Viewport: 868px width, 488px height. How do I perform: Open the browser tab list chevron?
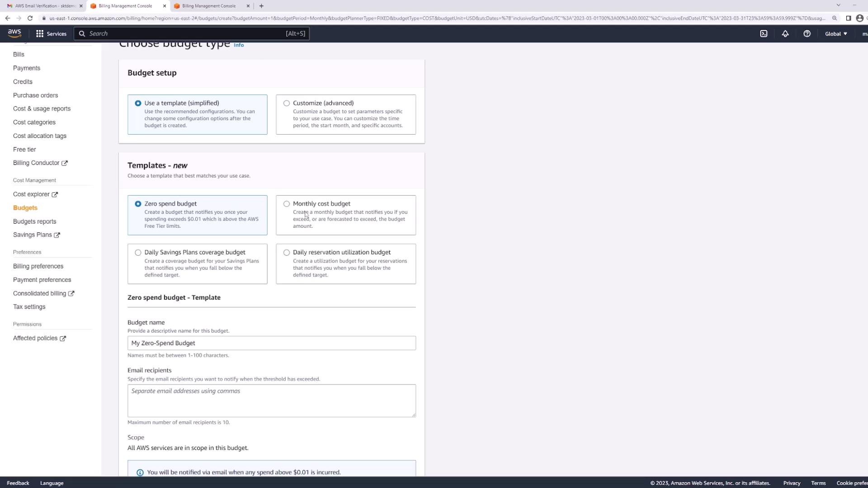[x=838, y=5]
